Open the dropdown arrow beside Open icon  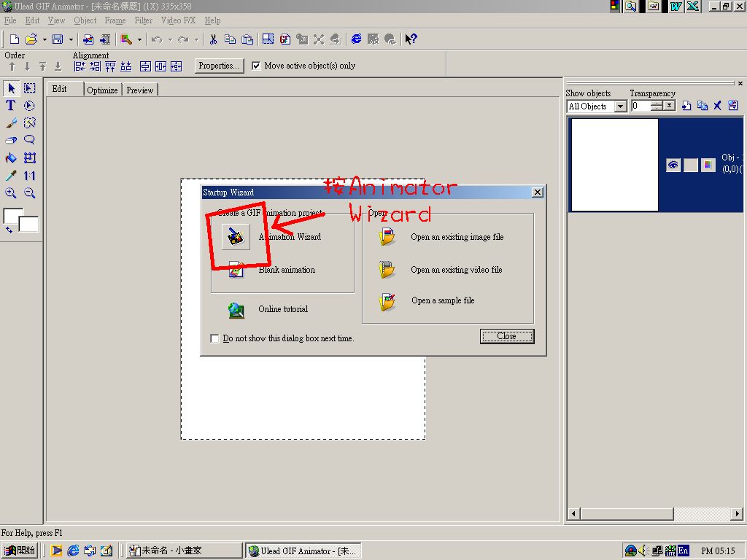point(44,39)
